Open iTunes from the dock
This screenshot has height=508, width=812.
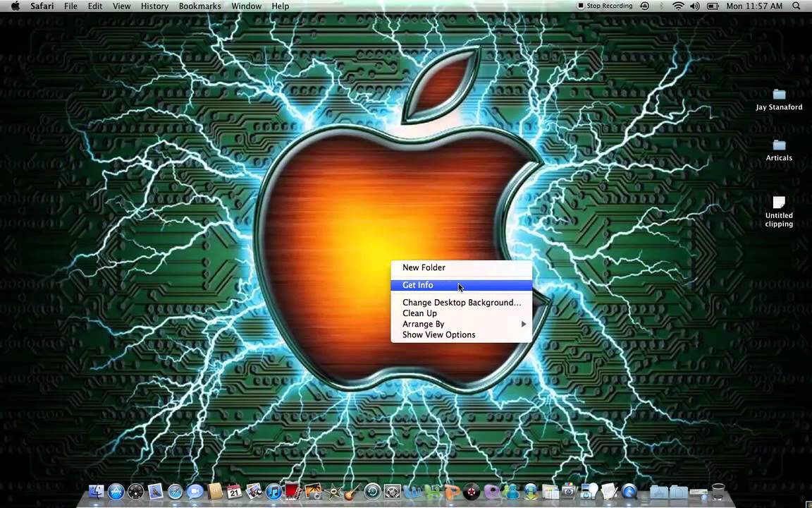pyautogui.click(x=274, y=492)
